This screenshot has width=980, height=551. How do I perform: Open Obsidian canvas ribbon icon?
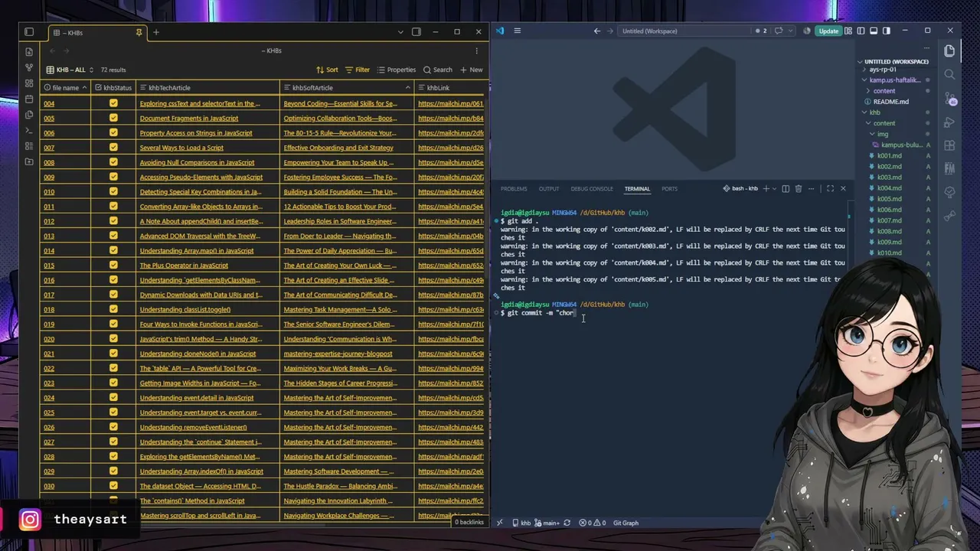pyautogui.click(x=29, y=83)
